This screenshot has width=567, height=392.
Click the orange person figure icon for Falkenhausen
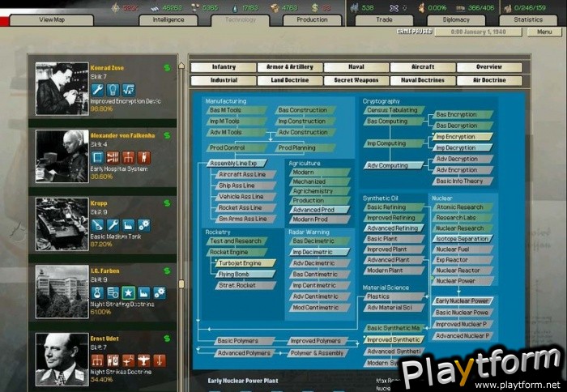coord(144,158)
